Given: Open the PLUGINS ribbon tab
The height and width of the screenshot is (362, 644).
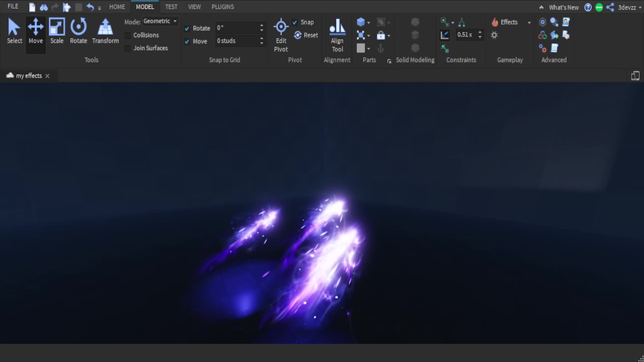Looking at the screenshot, I should point(222,7).
